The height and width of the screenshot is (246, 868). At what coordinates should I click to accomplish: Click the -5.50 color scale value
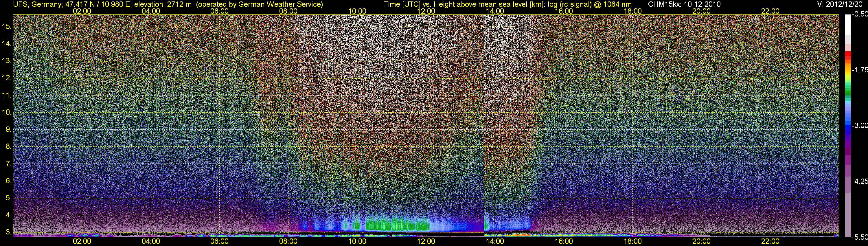(x=860, y=237)
